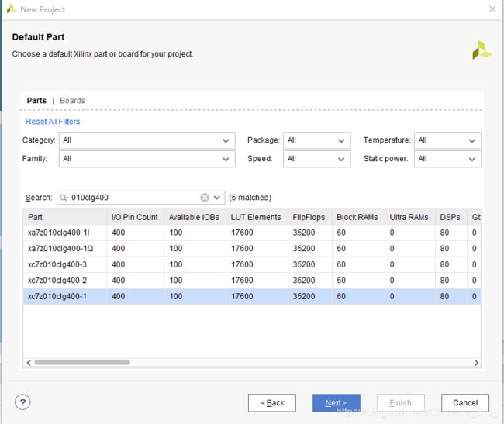Screen dimensions: 504x424
Task: Switch to the Boards tab
Action: click(x=72, y=101)
